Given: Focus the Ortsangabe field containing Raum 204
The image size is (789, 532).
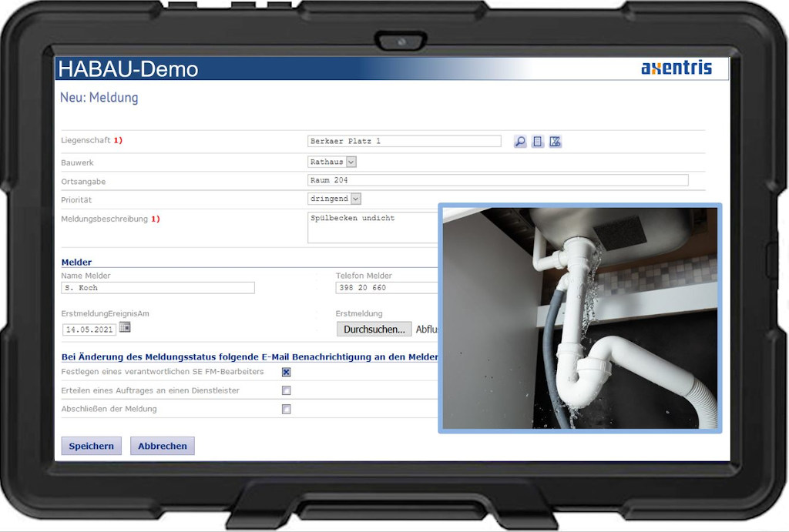Looking at the screenshot, I should click(x=497, y=180).
